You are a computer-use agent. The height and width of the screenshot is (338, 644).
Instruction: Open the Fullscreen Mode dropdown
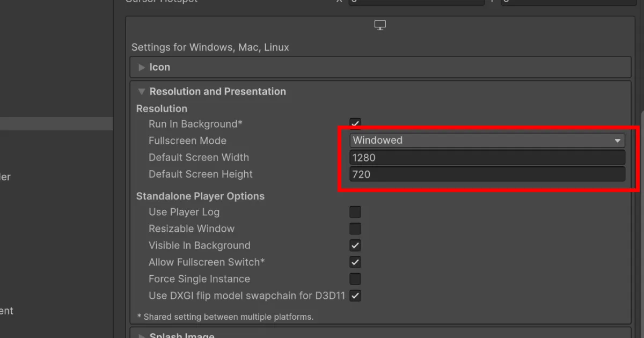487,141
